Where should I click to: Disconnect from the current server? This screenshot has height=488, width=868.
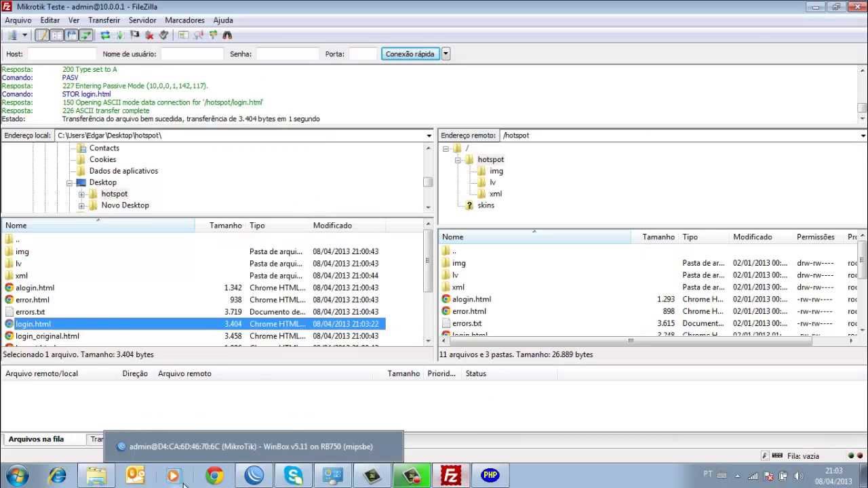[x=149, y=35]
